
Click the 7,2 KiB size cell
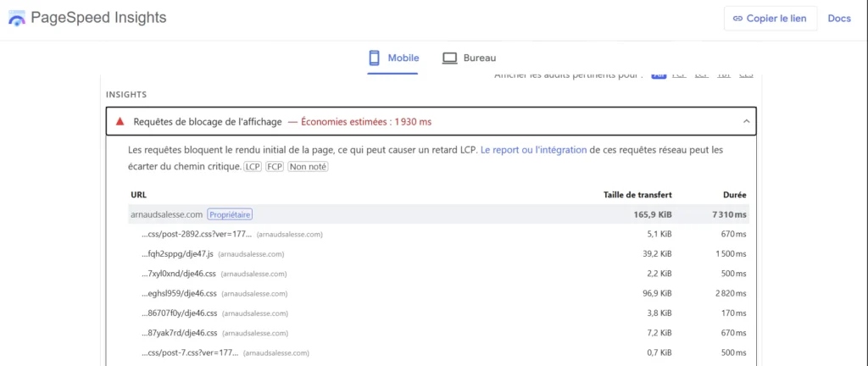click(x=659, y=333)
